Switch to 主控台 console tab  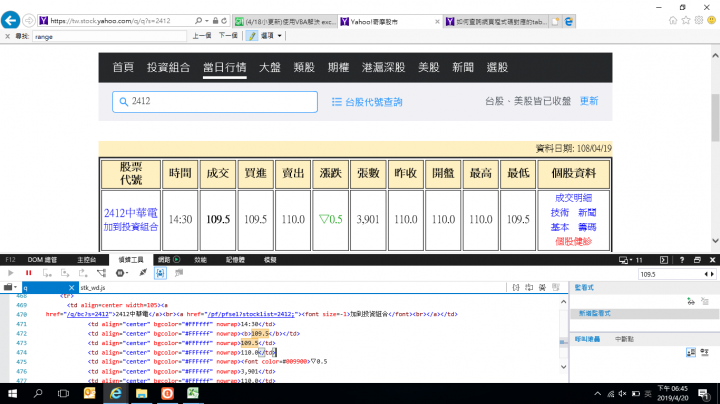(x=86, y=260)
